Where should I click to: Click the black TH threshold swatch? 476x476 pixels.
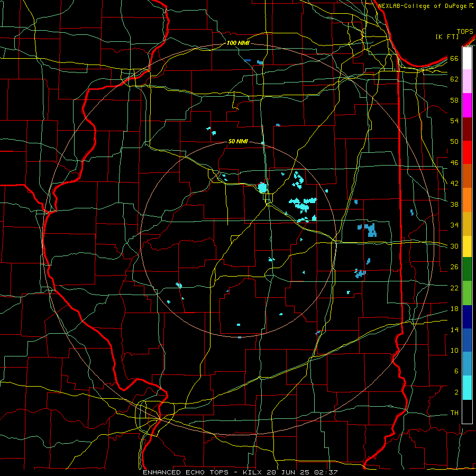point(467,411)
